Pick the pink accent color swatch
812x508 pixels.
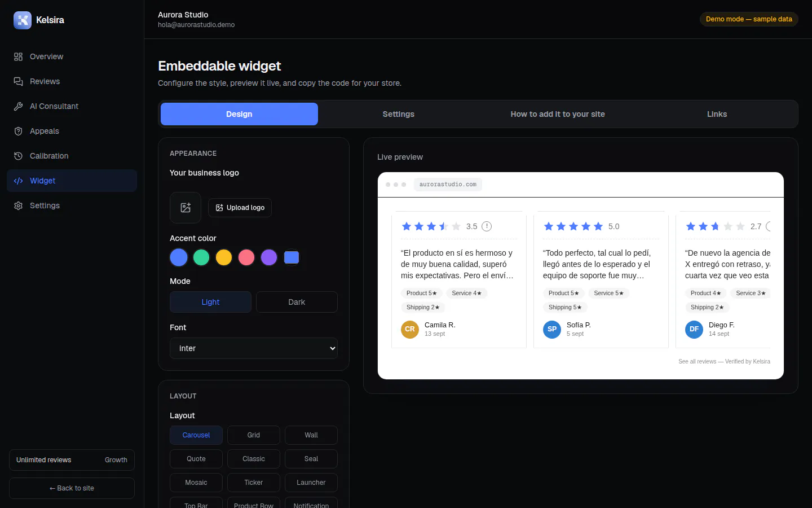[x=246, y=257]
